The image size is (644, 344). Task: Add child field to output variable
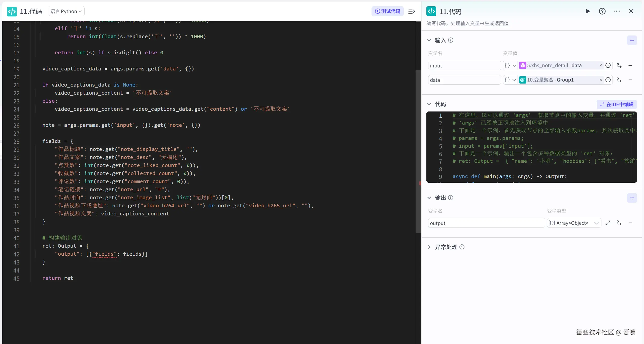(619, 223)
